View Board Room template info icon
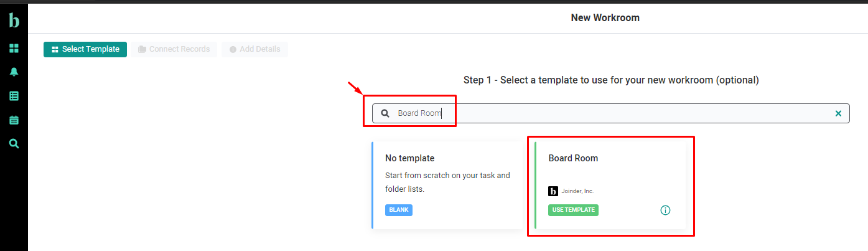Image resolution: width=868 pixels, height=251 pixels. [665, 211]
